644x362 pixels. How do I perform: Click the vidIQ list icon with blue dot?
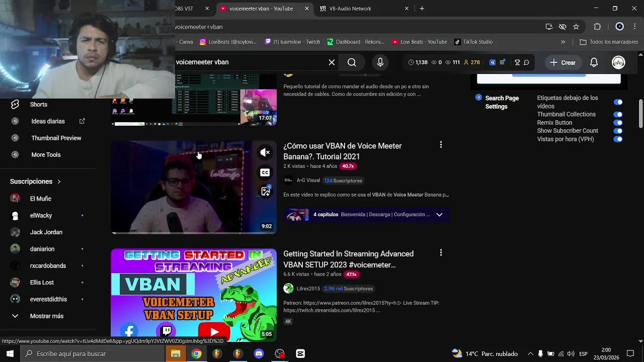pos(502,62)
